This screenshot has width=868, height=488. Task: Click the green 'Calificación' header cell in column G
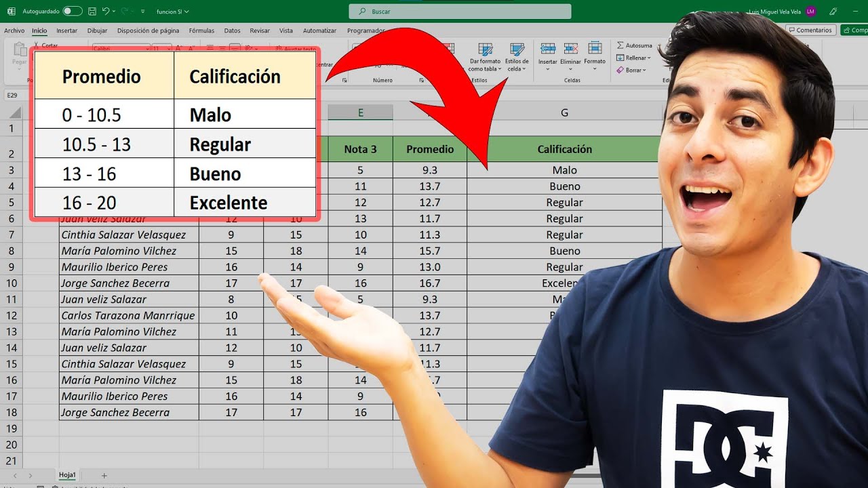[564, 149]
